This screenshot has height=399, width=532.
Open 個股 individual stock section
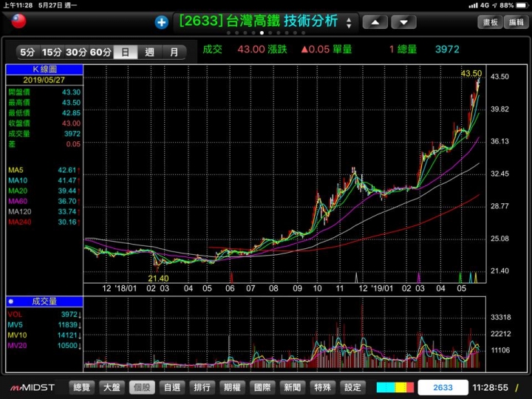click(142, 387)
